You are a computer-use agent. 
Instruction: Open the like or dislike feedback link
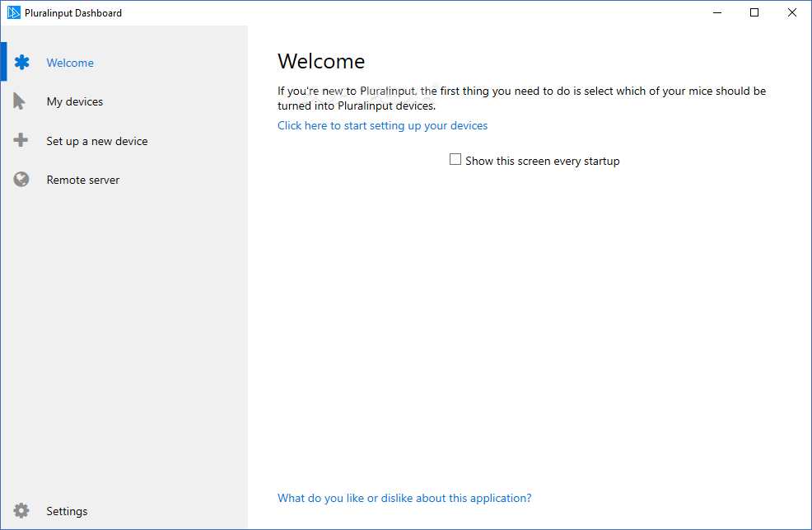[404, 499]
